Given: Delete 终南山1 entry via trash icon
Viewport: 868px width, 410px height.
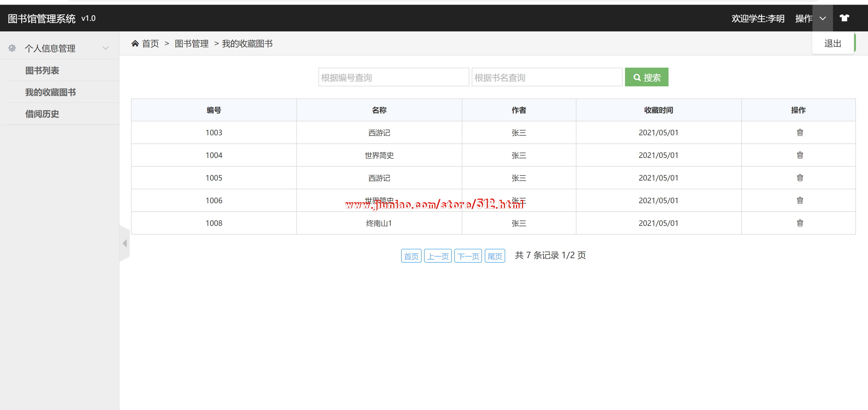Looking at the screenshot, I should point(799,223).
